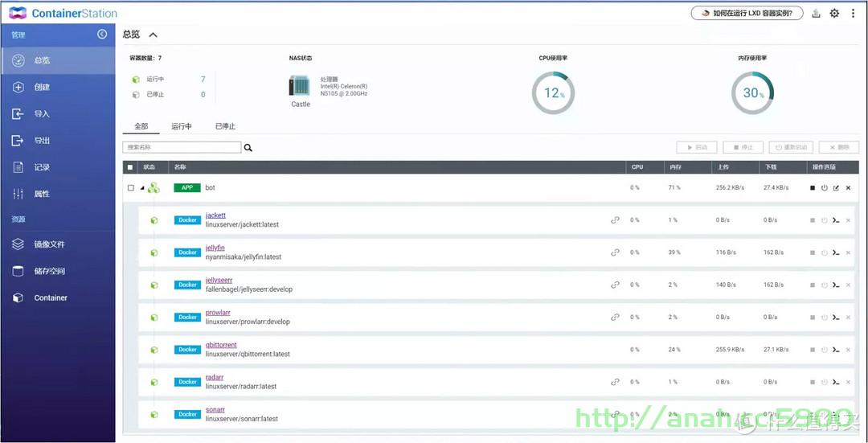Collapse the bot application tree arrow
This screenshot has height=443, width=868.
pyautogui.click(x=141, y=188)
